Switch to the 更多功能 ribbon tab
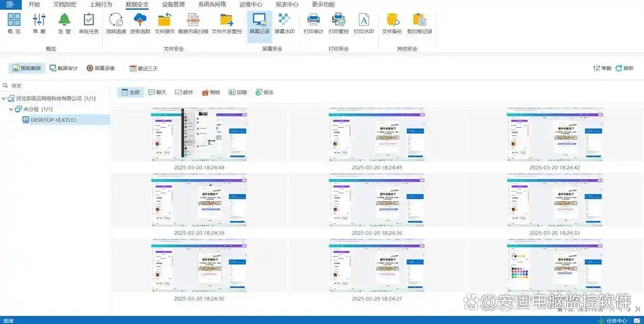This screenshot has height=324, width=644. [x=323, y=4]
